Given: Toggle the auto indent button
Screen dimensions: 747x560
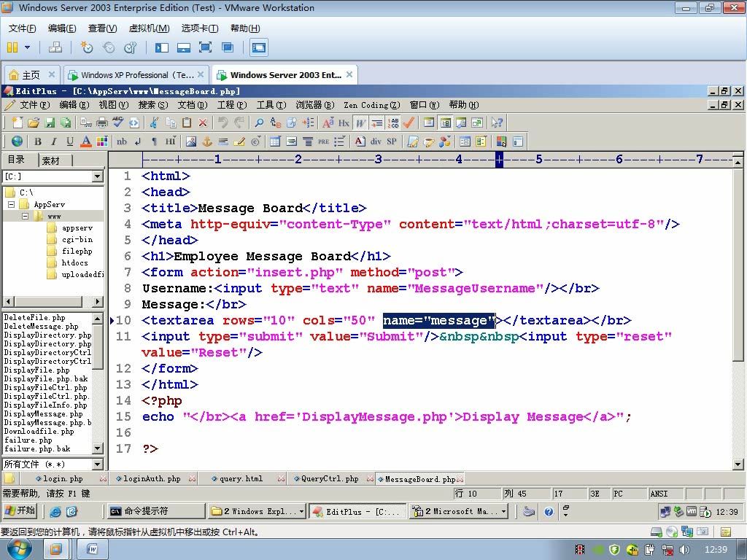Looking at the screenshot, I should tap(377, 123).
